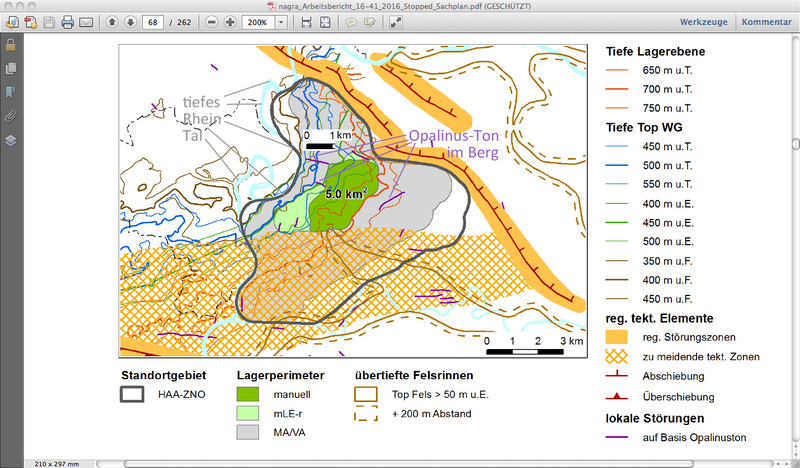
Task: Click the email envelope icon
Action: pyautogui.click(x=86, y=22)
